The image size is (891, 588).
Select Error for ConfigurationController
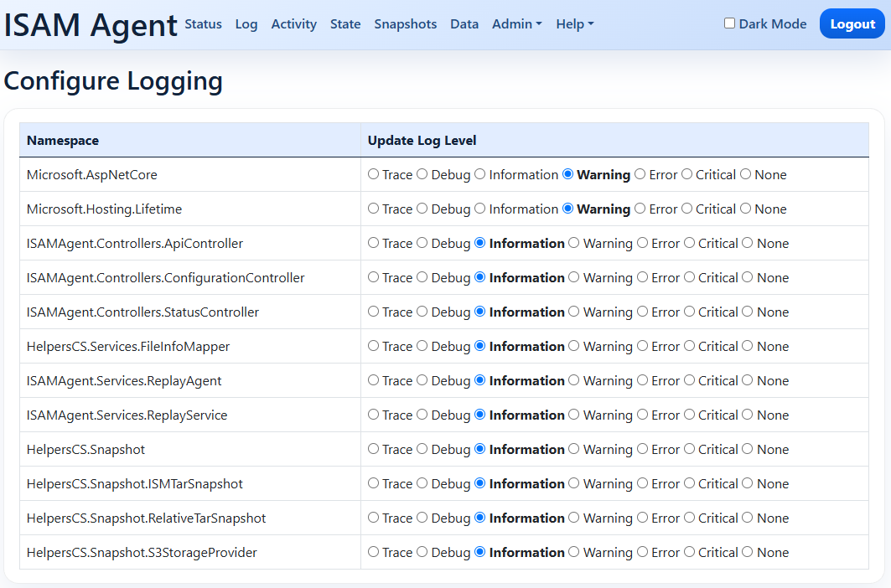(x=643, y=277)
